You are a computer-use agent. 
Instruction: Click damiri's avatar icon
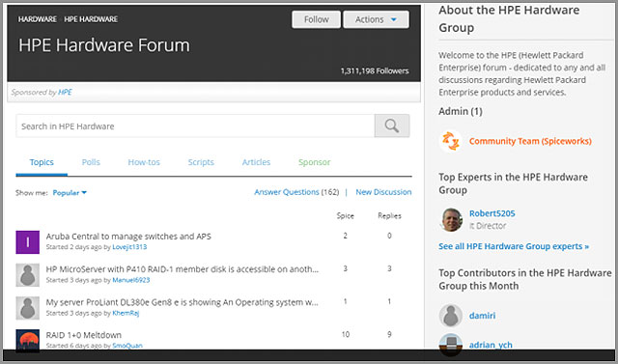451,316
